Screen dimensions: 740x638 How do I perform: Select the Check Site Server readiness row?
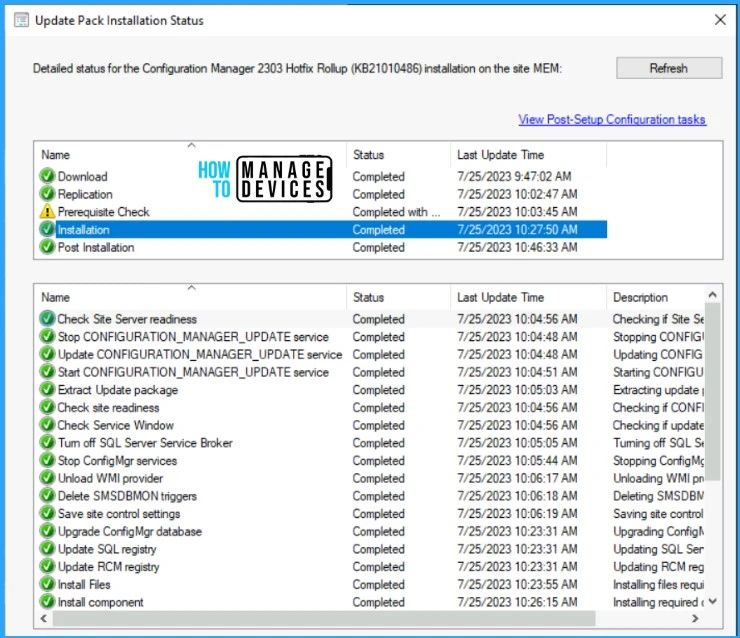370,319
